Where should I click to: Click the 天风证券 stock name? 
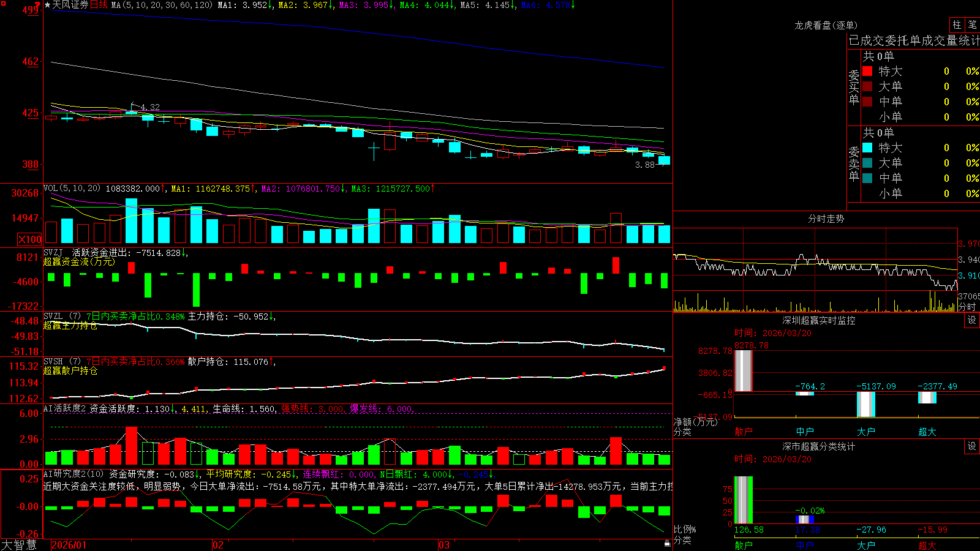(70, 5)
